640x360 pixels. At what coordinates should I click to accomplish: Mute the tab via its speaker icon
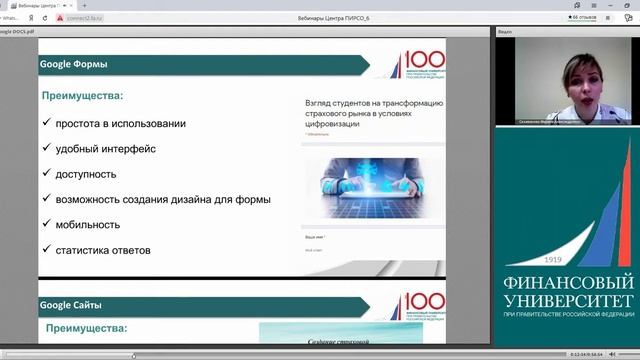pos(65,6)
